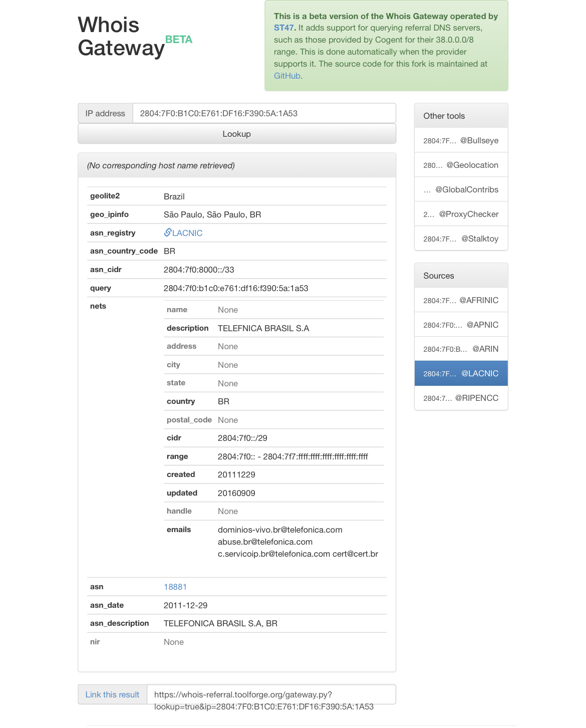Select the @RIPENCC source

(x=461, y=398)
